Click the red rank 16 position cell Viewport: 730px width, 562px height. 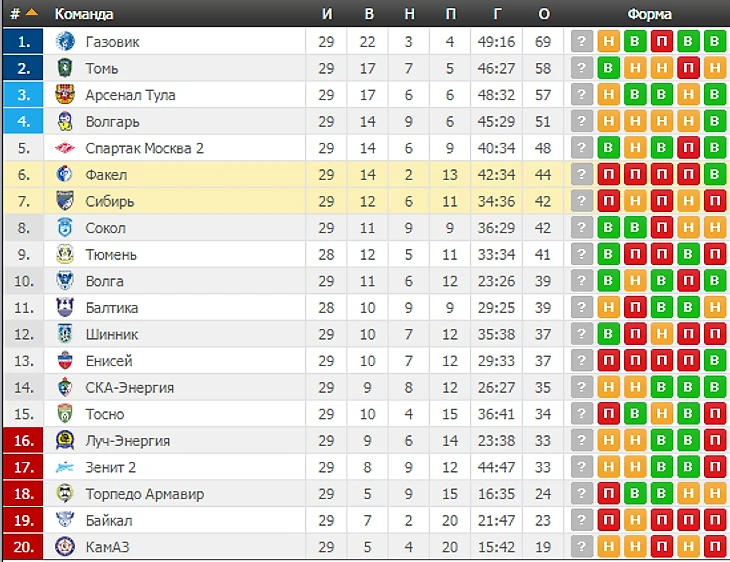pyautogui.click(x=23, y=440)
